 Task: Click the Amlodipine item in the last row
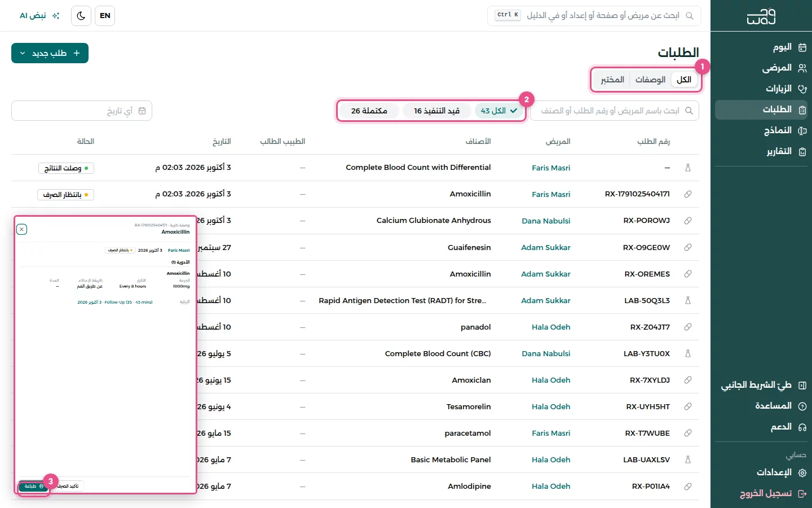(x=469, y=486)
